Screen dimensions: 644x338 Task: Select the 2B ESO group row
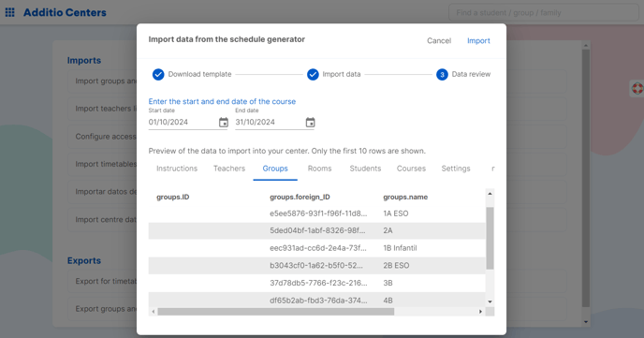[316, 265]
